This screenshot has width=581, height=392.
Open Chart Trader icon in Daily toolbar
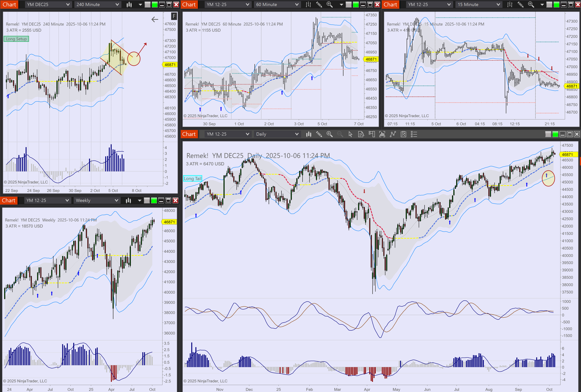[x=372, y=134]
